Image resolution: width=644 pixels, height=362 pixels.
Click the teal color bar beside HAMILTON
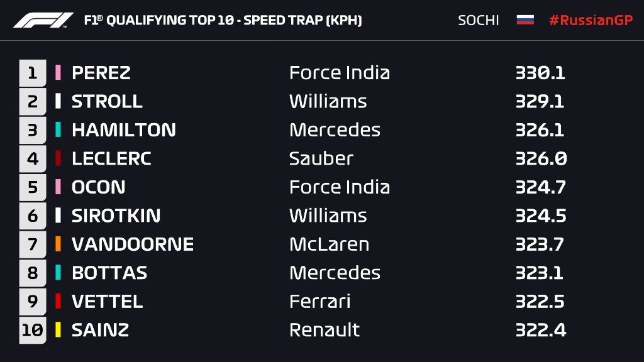58,129
